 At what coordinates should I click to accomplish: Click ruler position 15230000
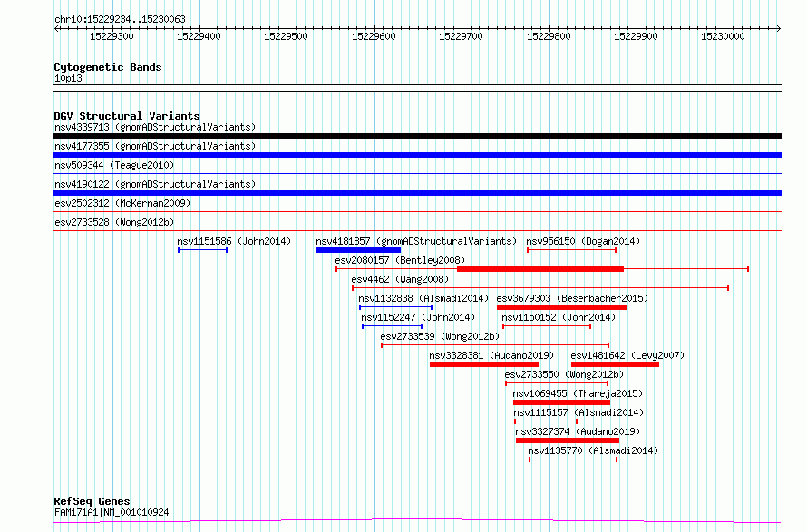tap(723, 36)
